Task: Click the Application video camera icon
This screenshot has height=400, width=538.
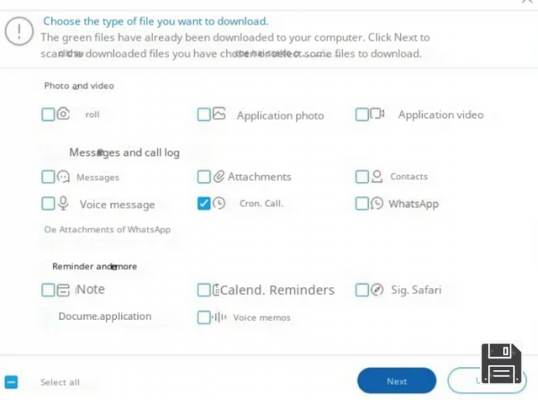Action: (x=377, y=114)
